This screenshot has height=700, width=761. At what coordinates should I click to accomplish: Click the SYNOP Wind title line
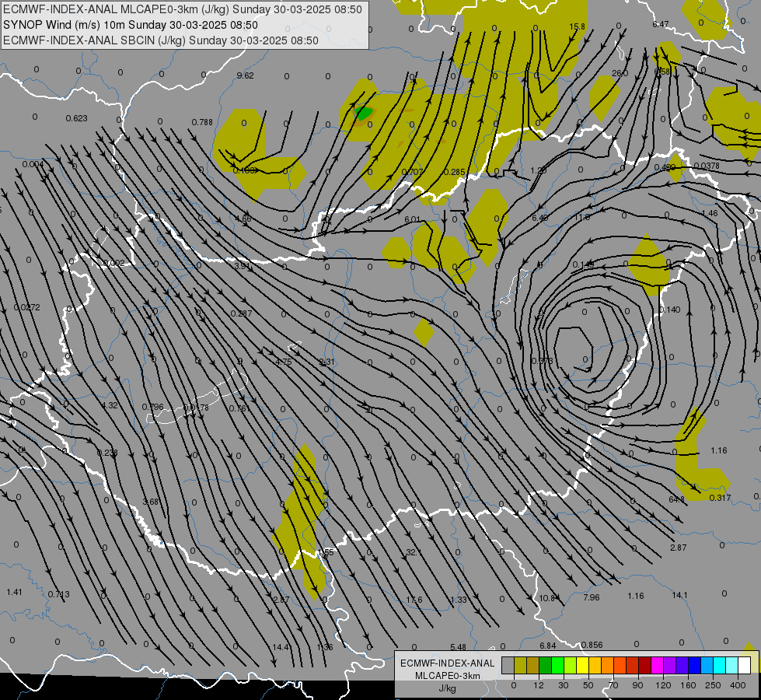coord(130,25)
